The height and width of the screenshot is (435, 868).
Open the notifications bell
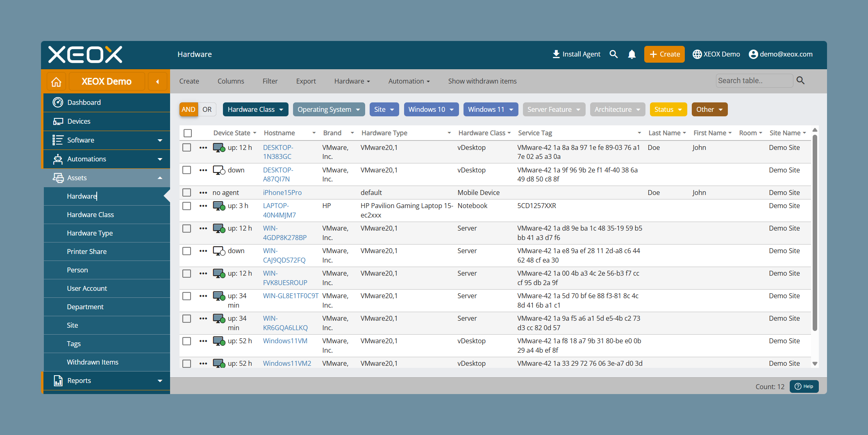[x=632, y=54]
